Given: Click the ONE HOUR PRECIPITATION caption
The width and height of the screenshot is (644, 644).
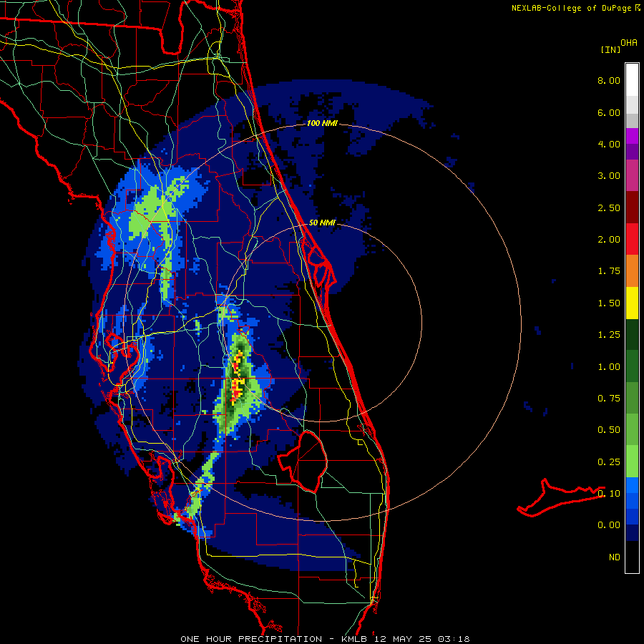Looking at the screenshot, I should coord(251,639).
